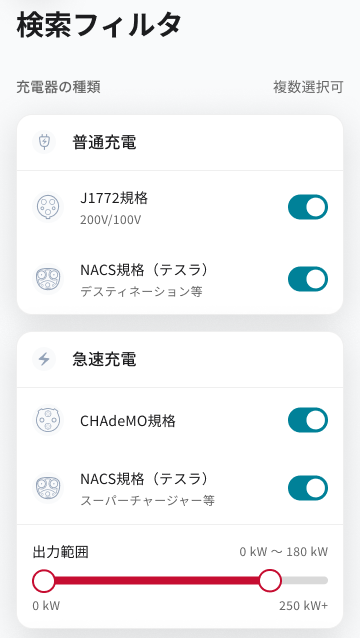Toggle off the J1772規格 switch
Viewport: 360px width, 638px height.
(308, 207)
